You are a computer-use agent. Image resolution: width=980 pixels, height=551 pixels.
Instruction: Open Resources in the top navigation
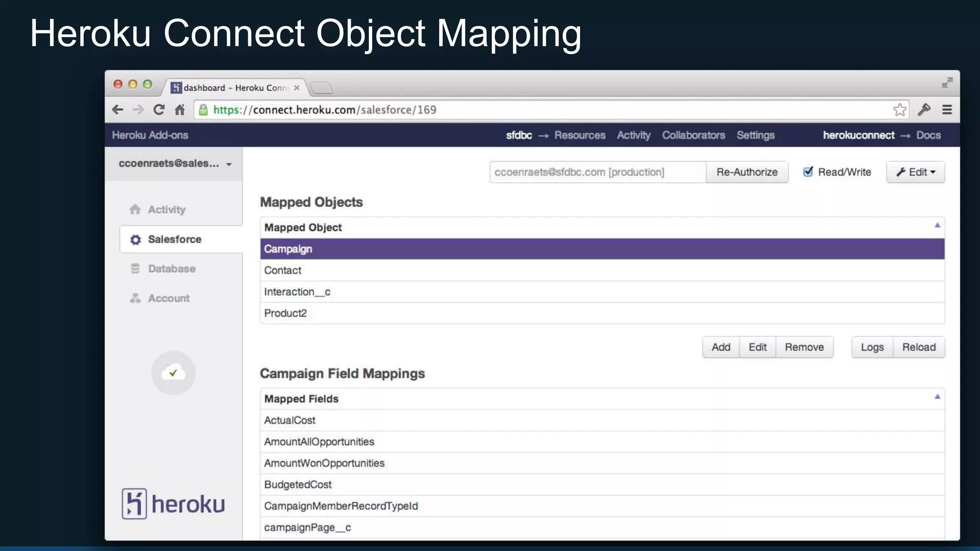pyautogui.click(x=580, y=135)
